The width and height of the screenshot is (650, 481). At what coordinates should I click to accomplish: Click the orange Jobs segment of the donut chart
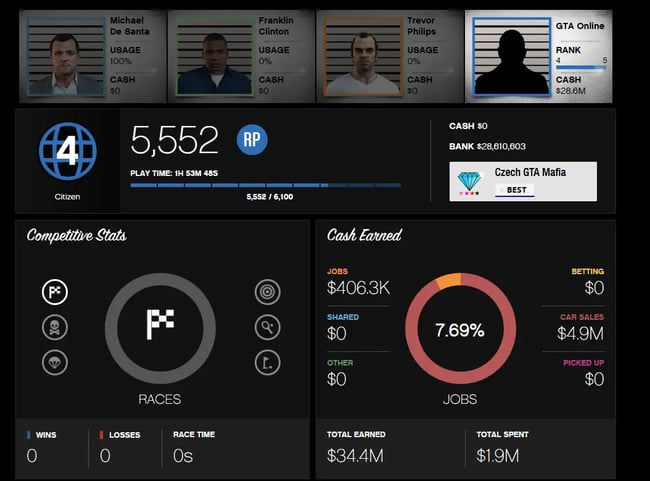click(448, 281)
